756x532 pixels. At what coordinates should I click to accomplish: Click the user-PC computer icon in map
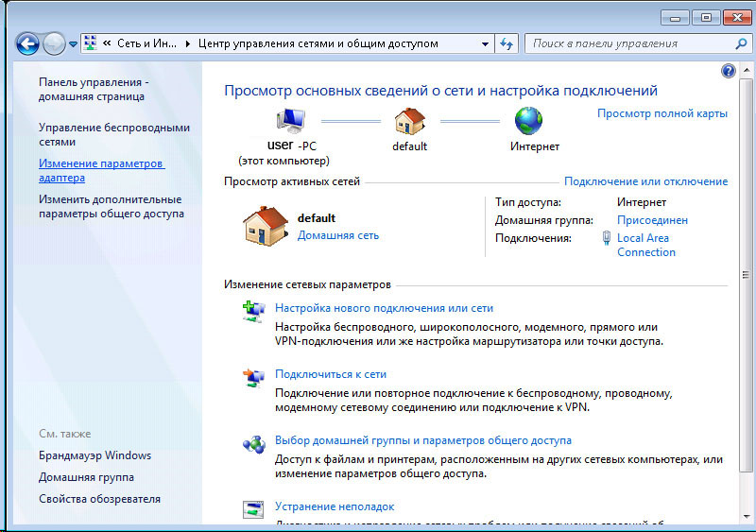[291, 121]
